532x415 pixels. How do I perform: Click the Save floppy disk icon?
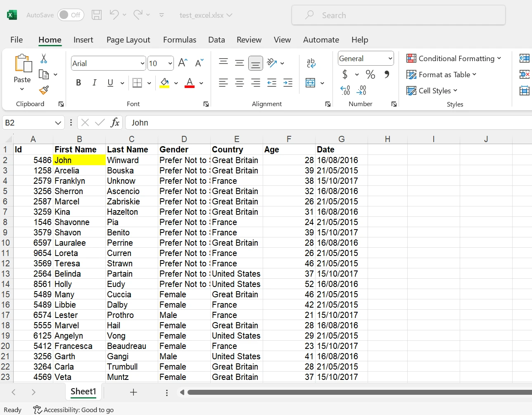coord(97,15)
